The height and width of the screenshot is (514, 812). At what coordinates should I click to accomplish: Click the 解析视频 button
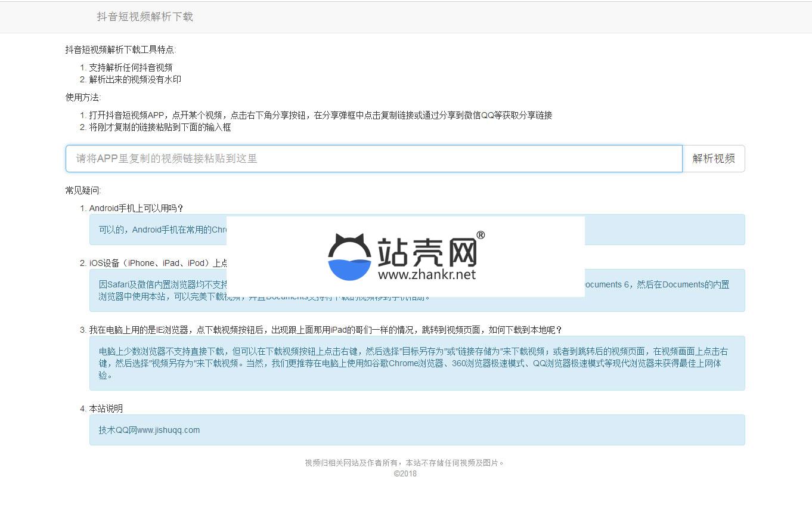714,159
